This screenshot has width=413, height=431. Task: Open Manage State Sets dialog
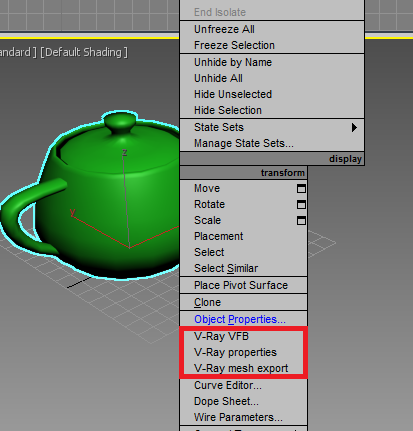coord(272,143)
